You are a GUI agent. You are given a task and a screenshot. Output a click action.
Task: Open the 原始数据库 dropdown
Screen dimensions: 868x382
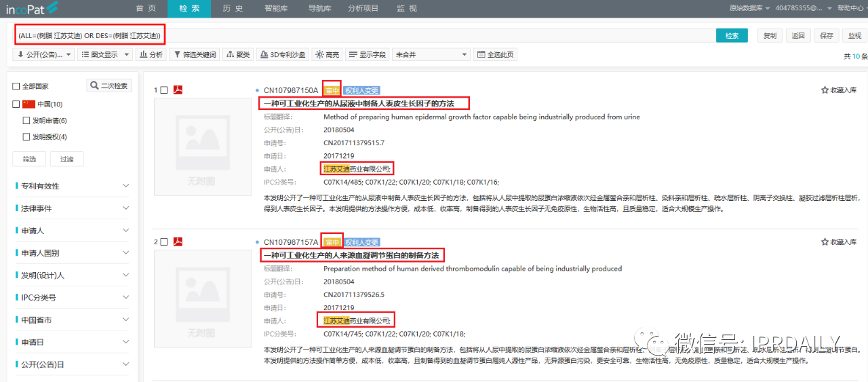tap(749, 8)
